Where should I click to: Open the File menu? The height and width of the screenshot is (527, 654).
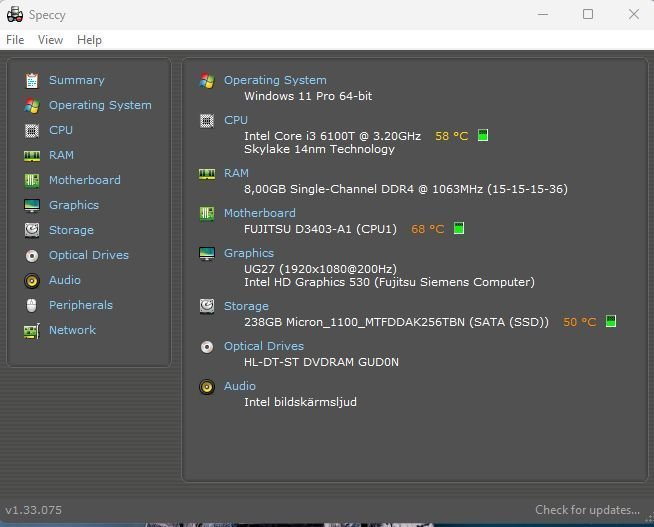coord(15,40)
